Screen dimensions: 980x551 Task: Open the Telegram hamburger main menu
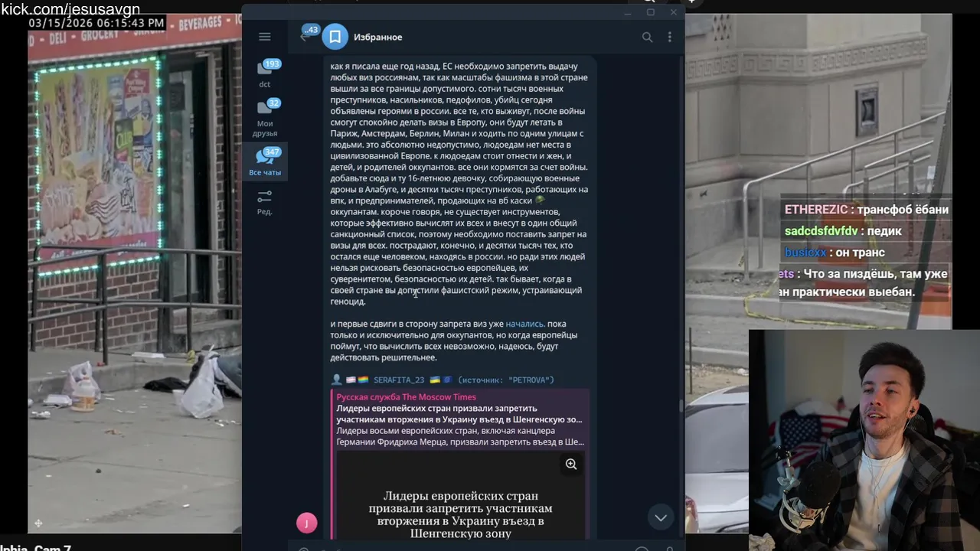pos(264,37)
